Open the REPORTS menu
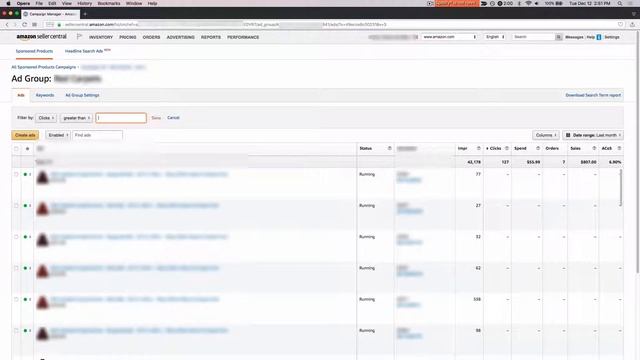This screenshot has height=360, width=640. coord(211,37)
